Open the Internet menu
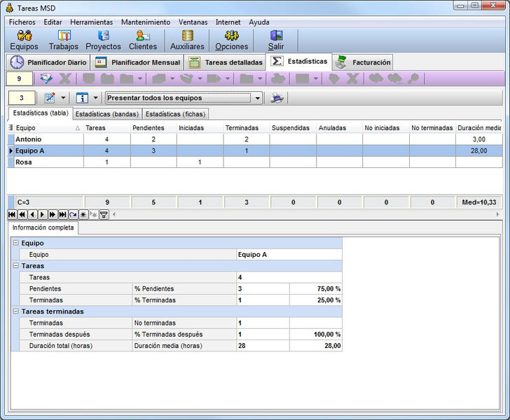The image size is (510, 420). [x=228, y=22]
